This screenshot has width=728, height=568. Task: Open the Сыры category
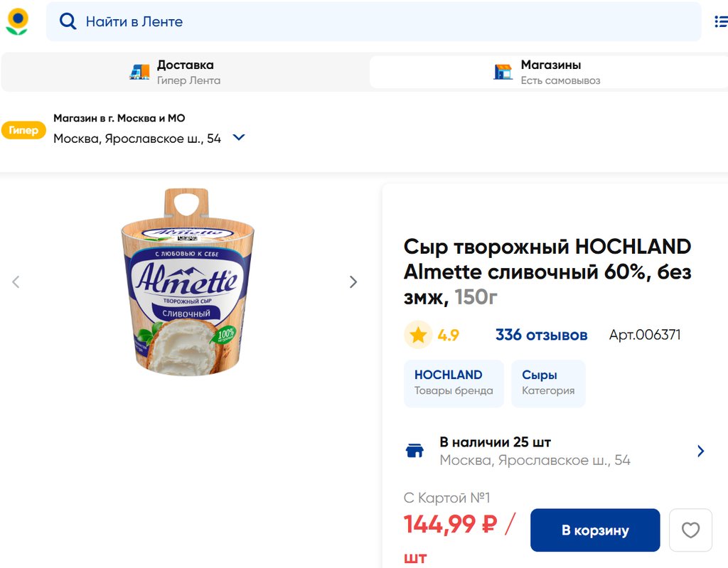547,382
